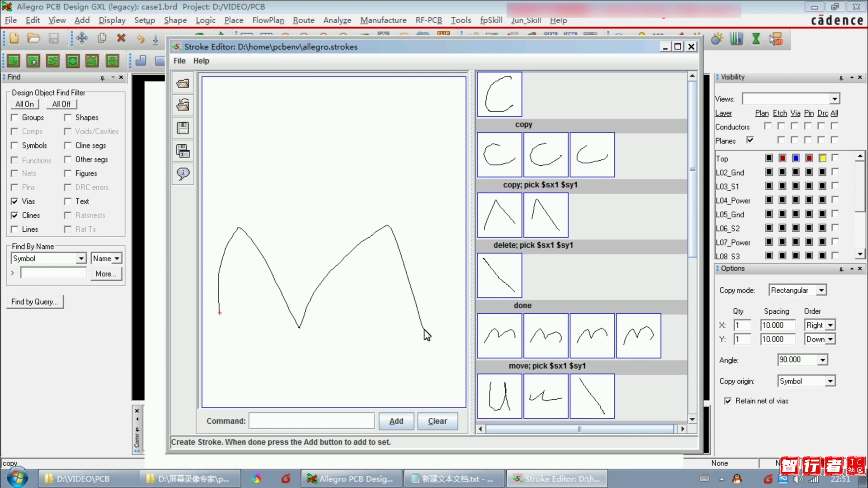Open the Stroke Editor File menu
Screen dimensions: 868x488
coord(180,61)
